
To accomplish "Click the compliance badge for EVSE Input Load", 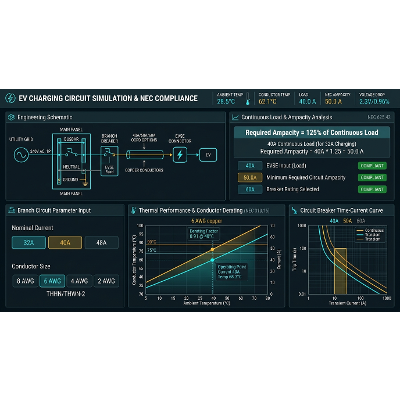I will [x=372, y=166].
